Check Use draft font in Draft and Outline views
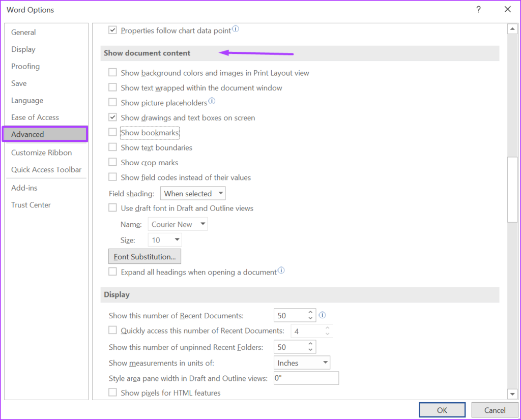The width and height of the screenshot is (521, 420). point(112,208)
